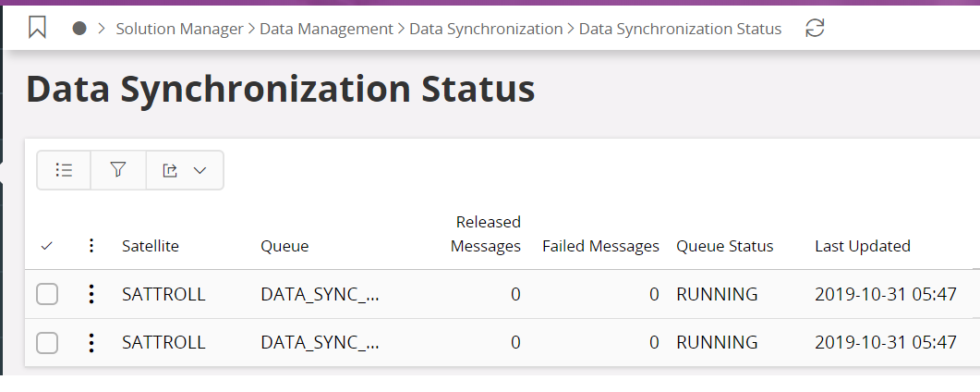This screenshot has width=980, height=392.
Task: Open the second row's three-dot actions menu
Action: 91,342
